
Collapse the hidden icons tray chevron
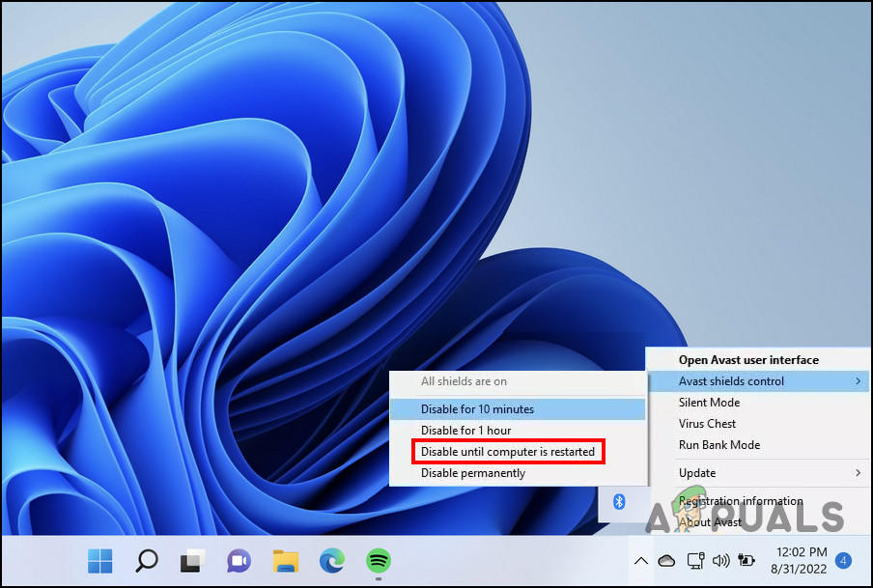(639, 561)
